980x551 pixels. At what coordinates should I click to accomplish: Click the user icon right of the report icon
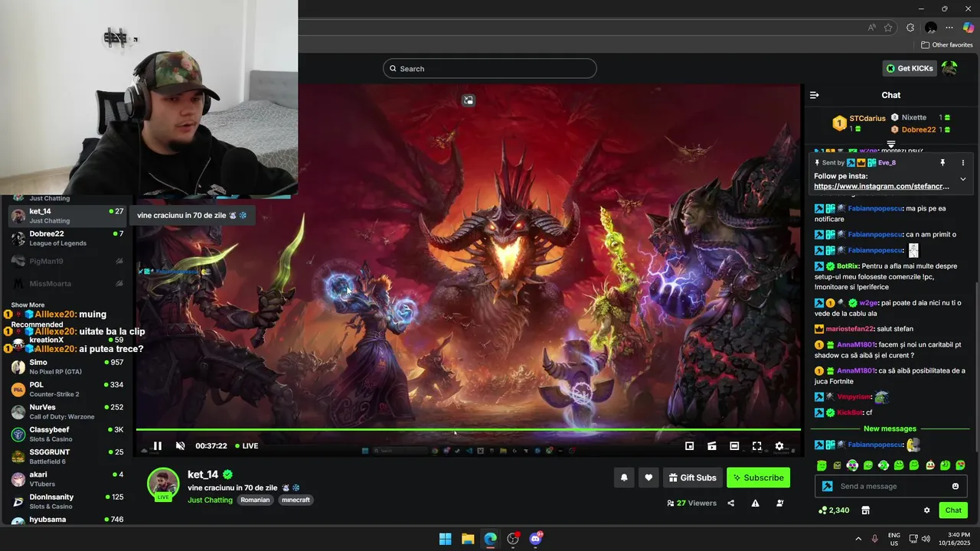[779, 503]
